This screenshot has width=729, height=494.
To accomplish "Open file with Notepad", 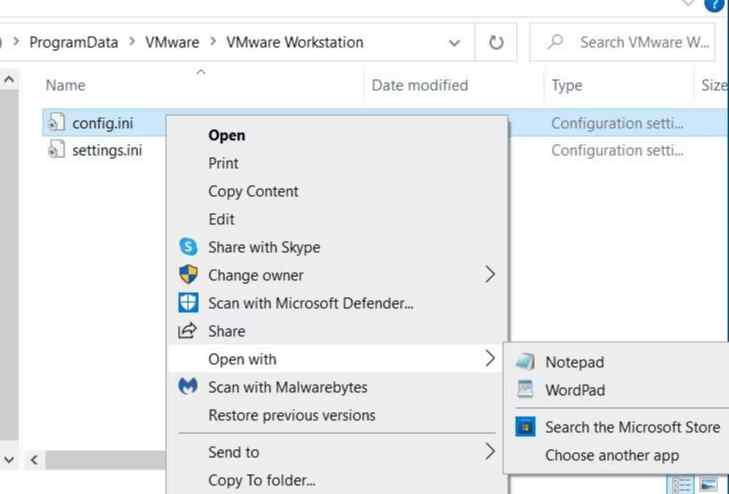I will coord(616,362).
